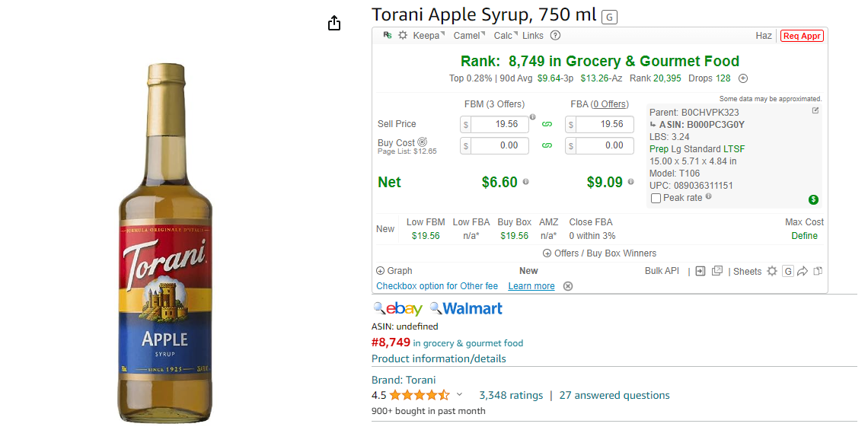Screen dimensions: 868x430
Task: Search product on Walmart
Action: [x=467, y=309]
